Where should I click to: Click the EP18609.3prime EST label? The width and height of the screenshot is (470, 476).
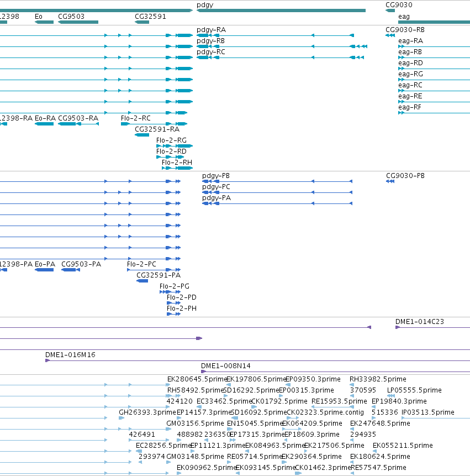pyautogui.click(x=311, y=435)
